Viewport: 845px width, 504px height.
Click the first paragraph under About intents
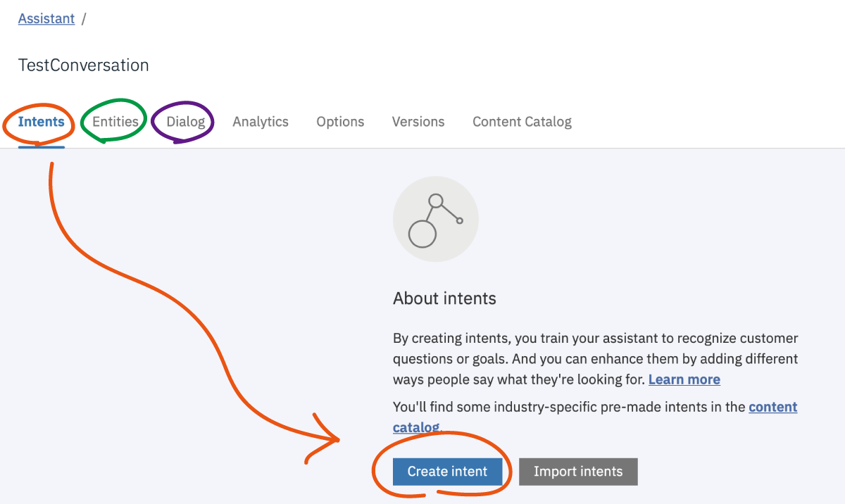point(595,358)
